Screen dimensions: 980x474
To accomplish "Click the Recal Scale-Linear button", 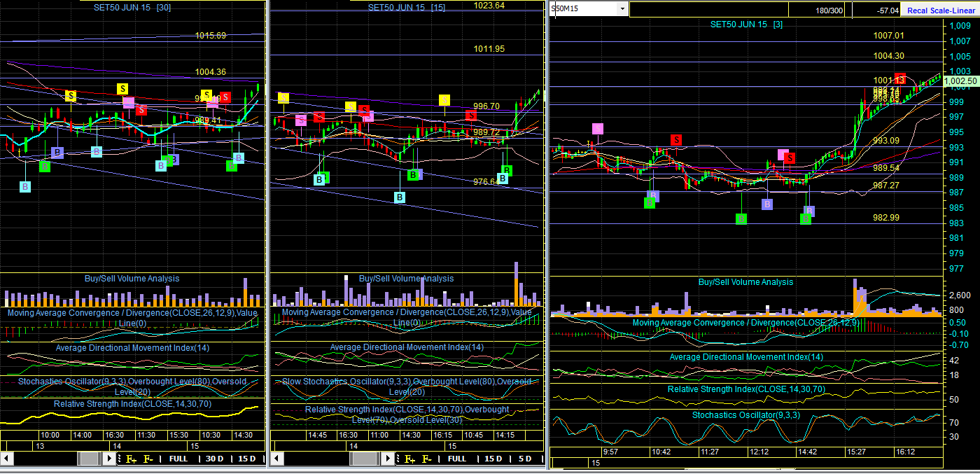I will [939, 10].
